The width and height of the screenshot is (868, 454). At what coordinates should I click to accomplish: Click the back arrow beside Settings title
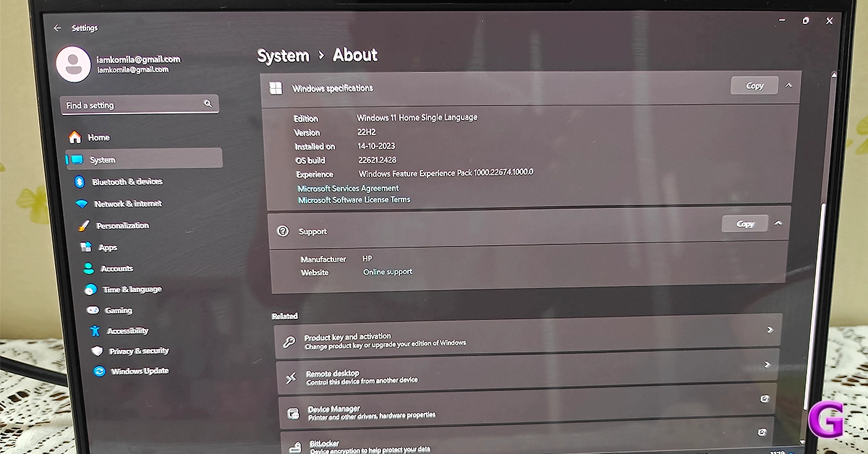pos(57,27)
